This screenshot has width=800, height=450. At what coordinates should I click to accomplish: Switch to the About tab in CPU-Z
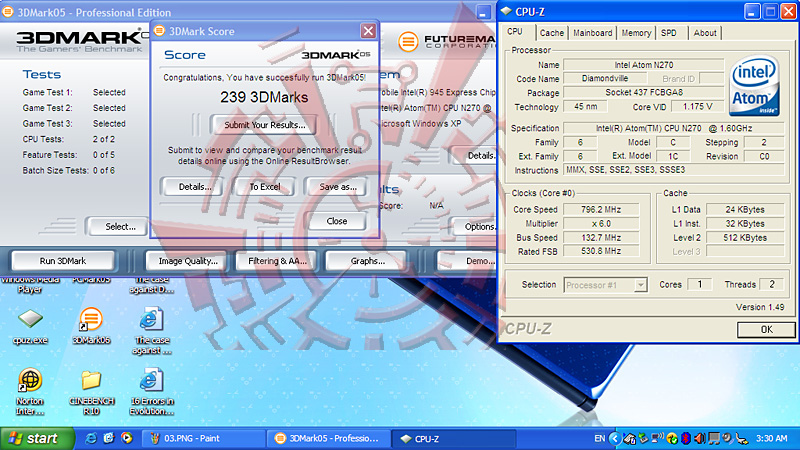705,33
